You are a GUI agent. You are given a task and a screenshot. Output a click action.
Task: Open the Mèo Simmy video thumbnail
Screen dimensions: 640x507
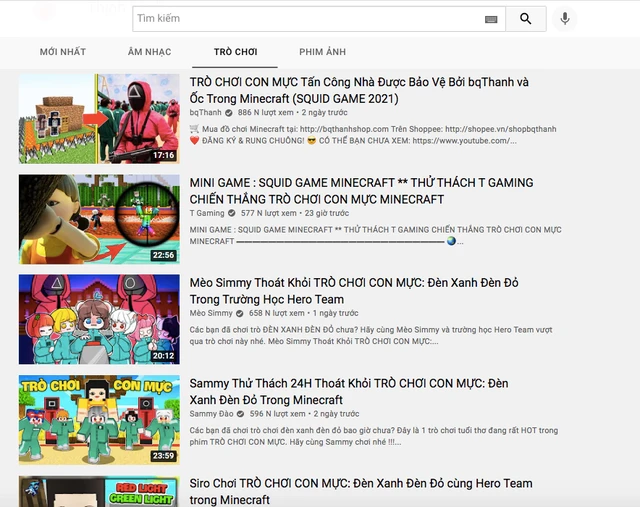click(x=99, y=319)
